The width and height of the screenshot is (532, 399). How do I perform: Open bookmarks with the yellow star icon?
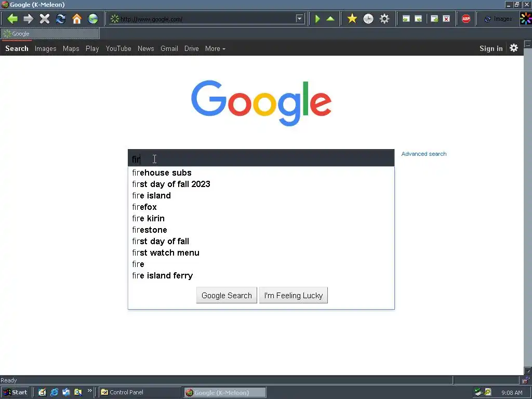[x=352, y=19]
